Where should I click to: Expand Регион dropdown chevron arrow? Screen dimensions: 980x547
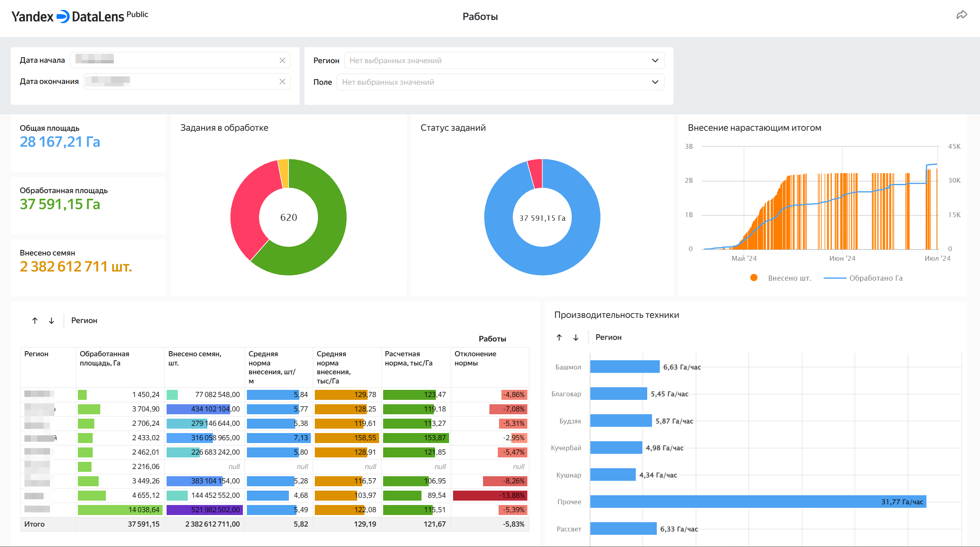point(655,60)
